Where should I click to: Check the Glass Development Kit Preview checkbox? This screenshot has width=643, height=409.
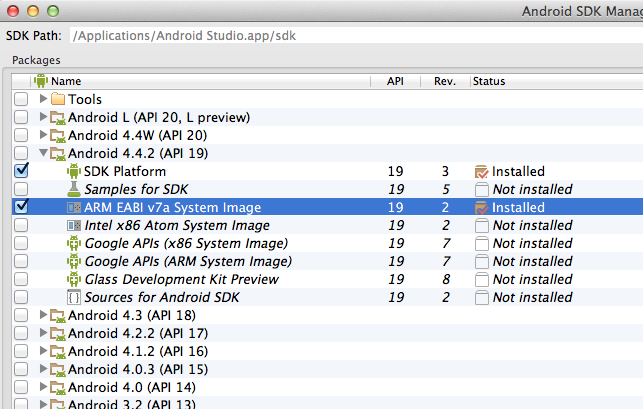coord(21,279)
